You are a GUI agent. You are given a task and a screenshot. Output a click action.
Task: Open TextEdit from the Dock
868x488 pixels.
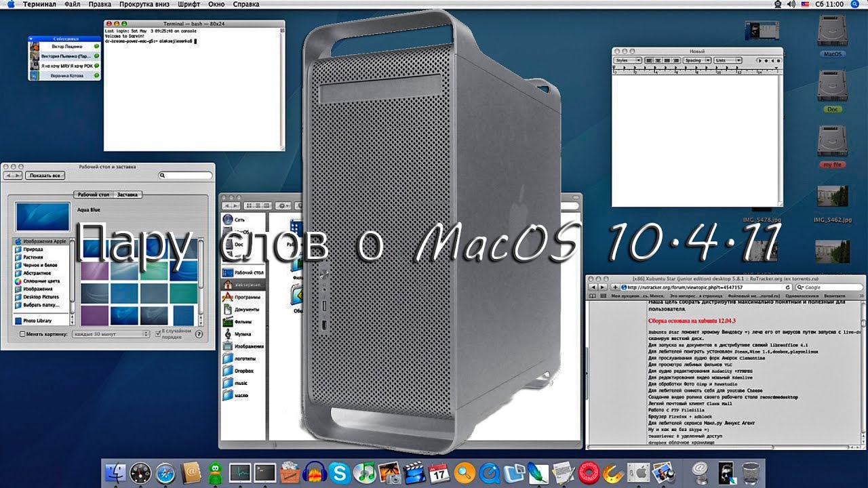tap(563, 472)
